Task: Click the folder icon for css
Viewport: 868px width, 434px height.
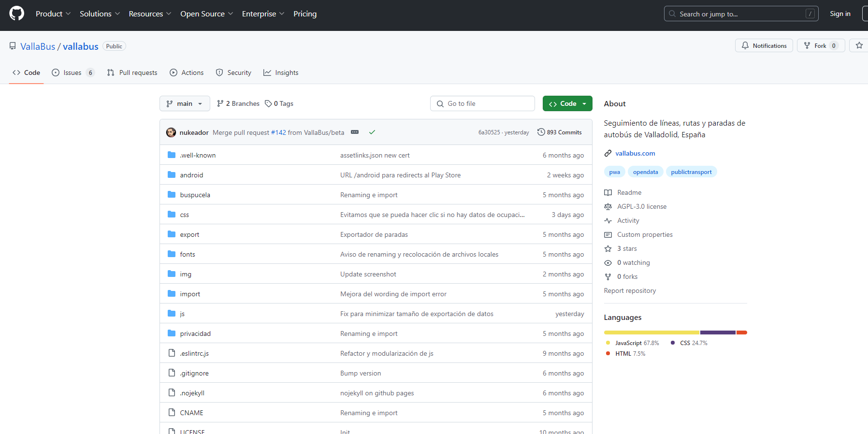Action: point(172,214)
